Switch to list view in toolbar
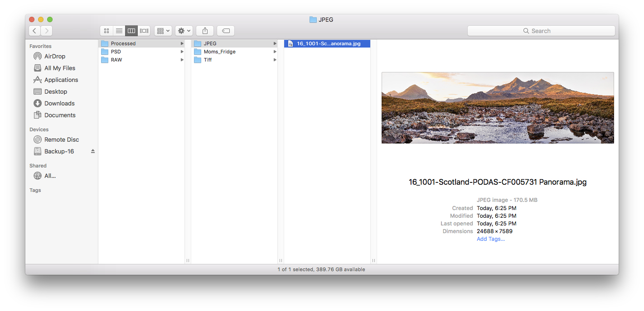The image size is (644, 311). [x=119, y=31]
